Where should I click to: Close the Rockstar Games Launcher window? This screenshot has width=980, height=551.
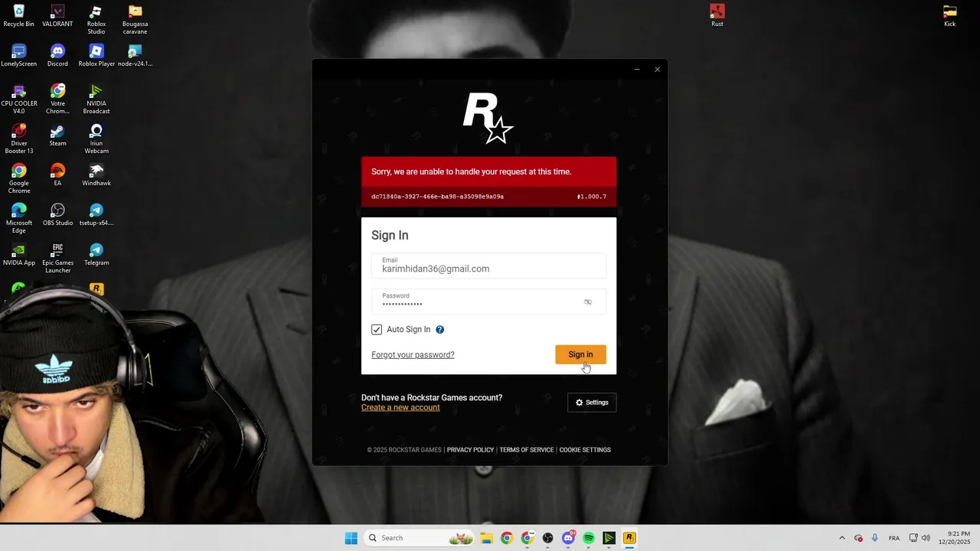tap(657, 70)
